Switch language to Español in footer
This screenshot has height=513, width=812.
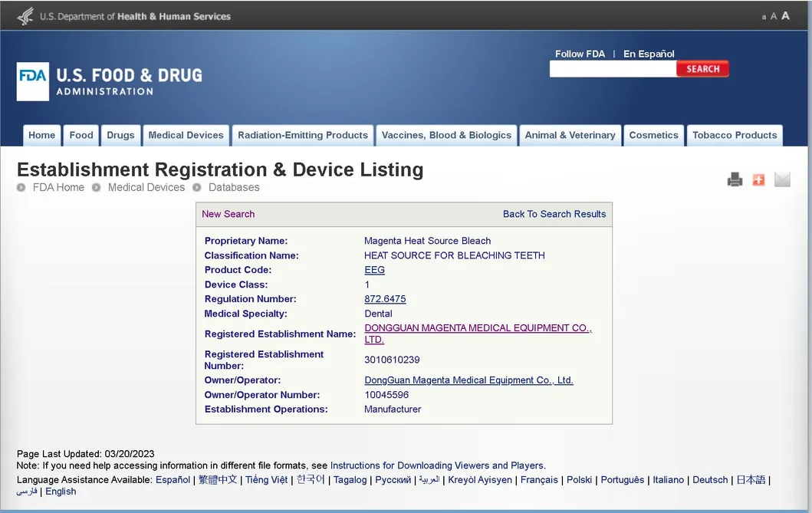[x=173, y=480]
